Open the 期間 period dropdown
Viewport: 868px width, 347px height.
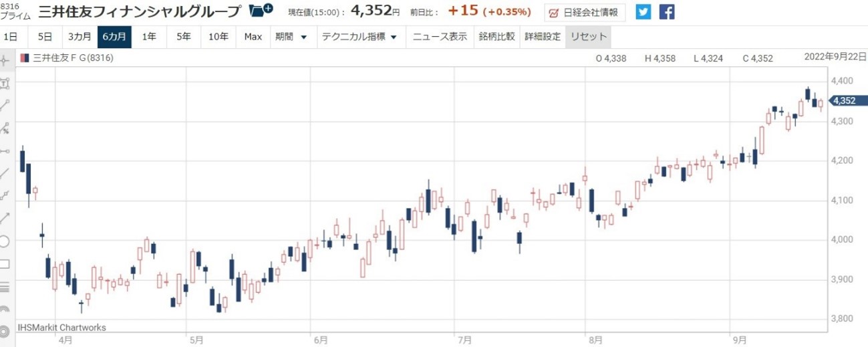coord(291,37)
